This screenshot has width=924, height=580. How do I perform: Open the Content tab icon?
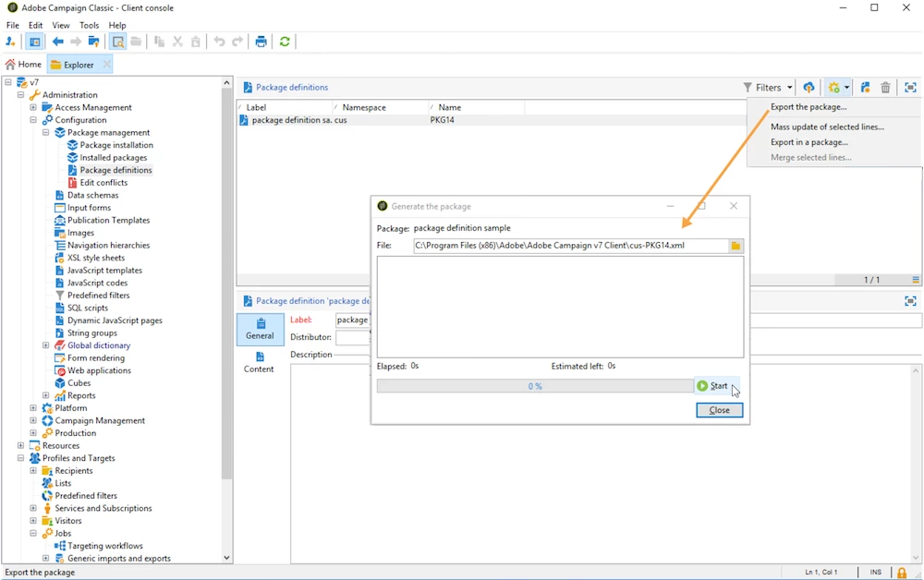coord(260,362)
